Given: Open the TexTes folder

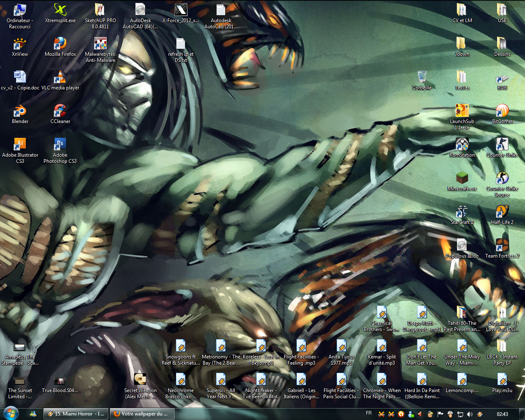Looking at the screenshot, I should [x=462, y=81].
